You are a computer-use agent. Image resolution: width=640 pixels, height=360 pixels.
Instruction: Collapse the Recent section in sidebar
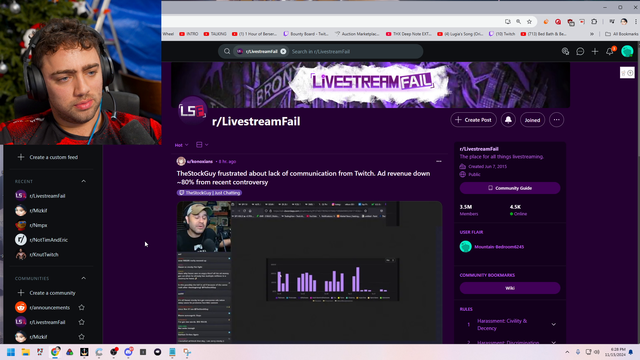84,181
